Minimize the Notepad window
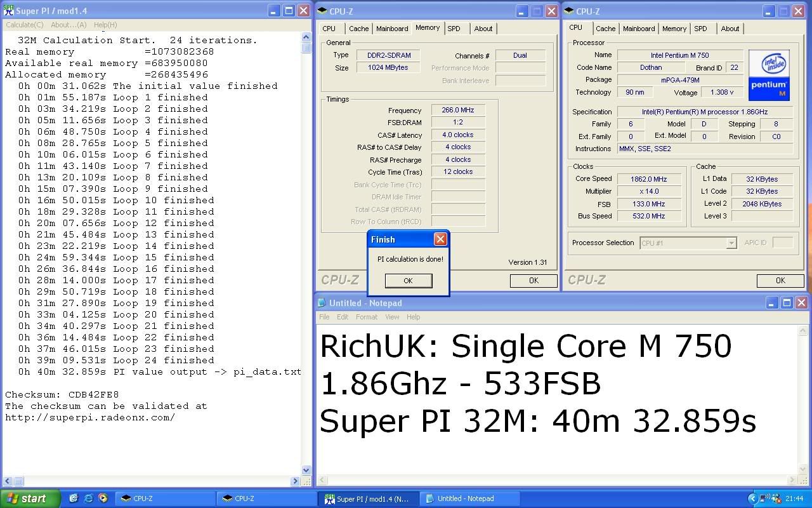 pyautogui.click(x=771, y=303)
